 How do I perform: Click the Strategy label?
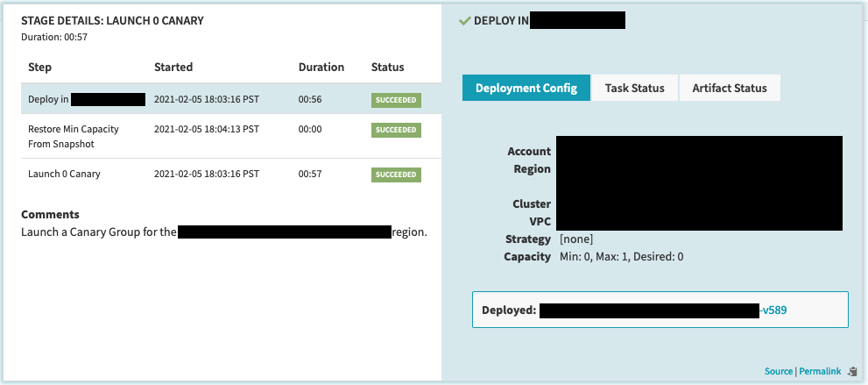(528, 239)
